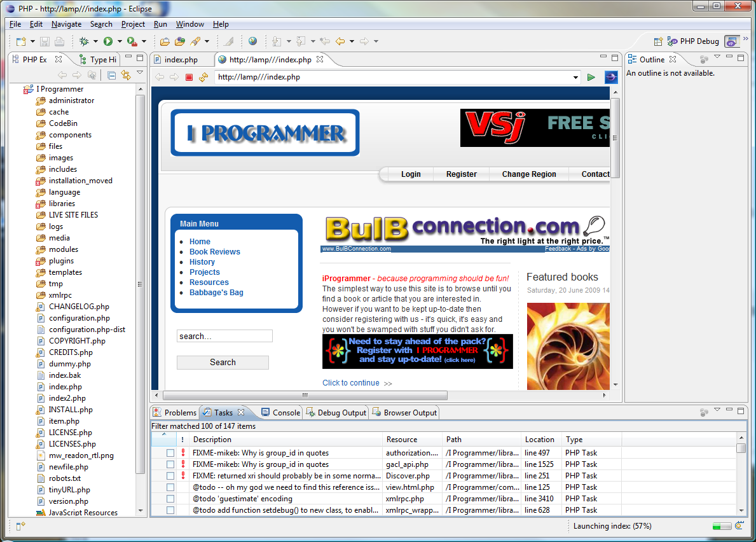The image size is (756, 542).
Task: Open the Back history dropdown in main toolbar
Action: click(352, 41)
